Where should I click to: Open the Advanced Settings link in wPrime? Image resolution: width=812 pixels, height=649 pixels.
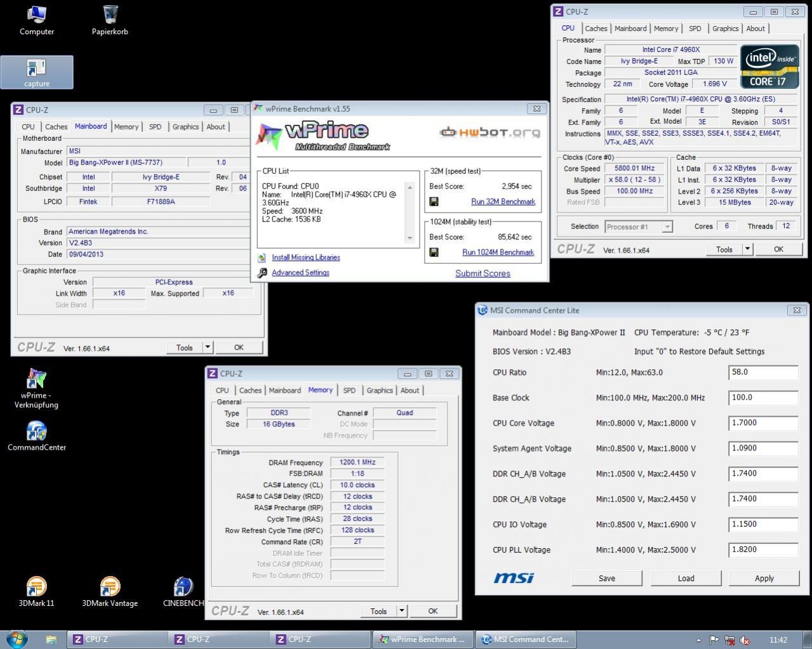click(x=300, y=273)
